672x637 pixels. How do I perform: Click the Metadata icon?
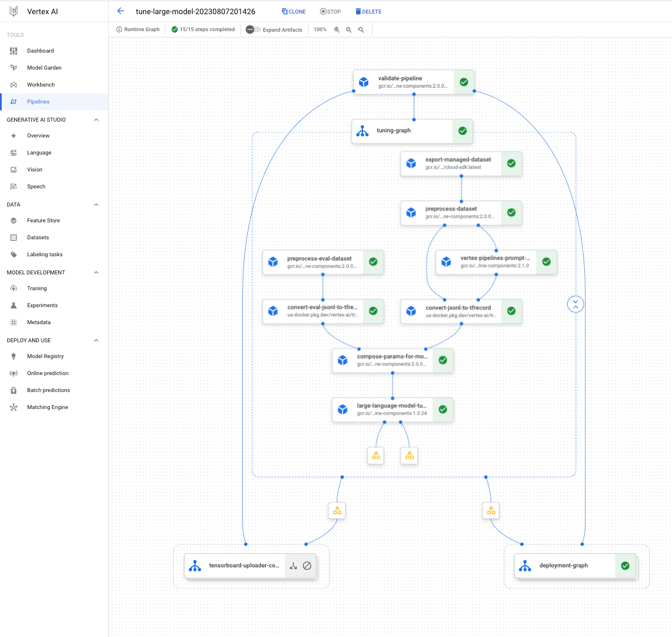(x=14, y=322)
